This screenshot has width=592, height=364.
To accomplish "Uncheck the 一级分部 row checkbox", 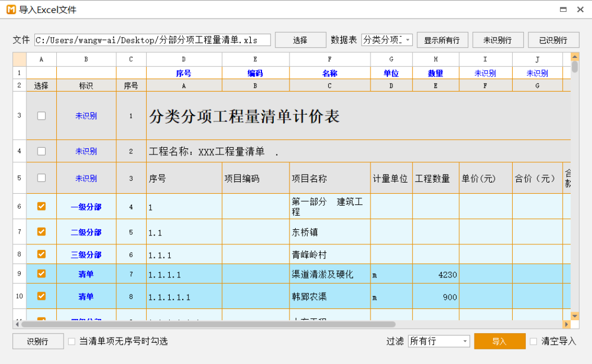I will point(41,206).
